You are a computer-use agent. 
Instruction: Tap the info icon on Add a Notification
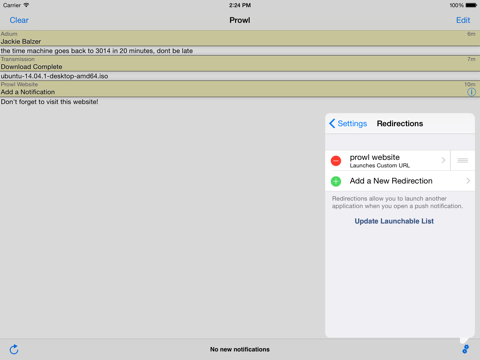pos(471,92)
